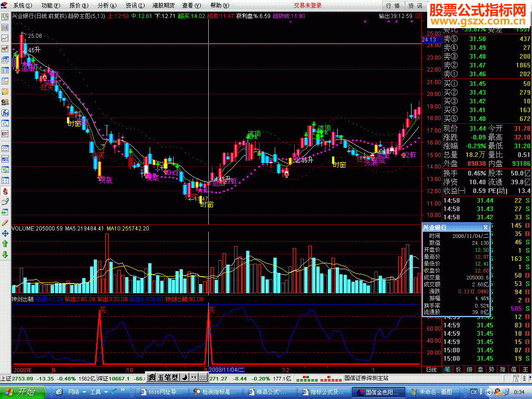Click the wavy lines indicator sidebar icon
This screenshot has width=532, height=399.
point(5,148)
